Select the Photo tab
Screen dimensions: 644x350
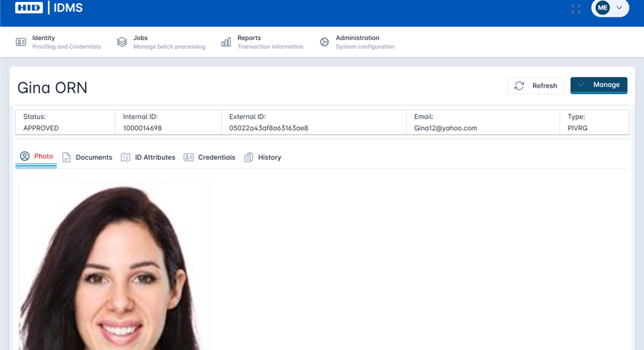(36, 156)
